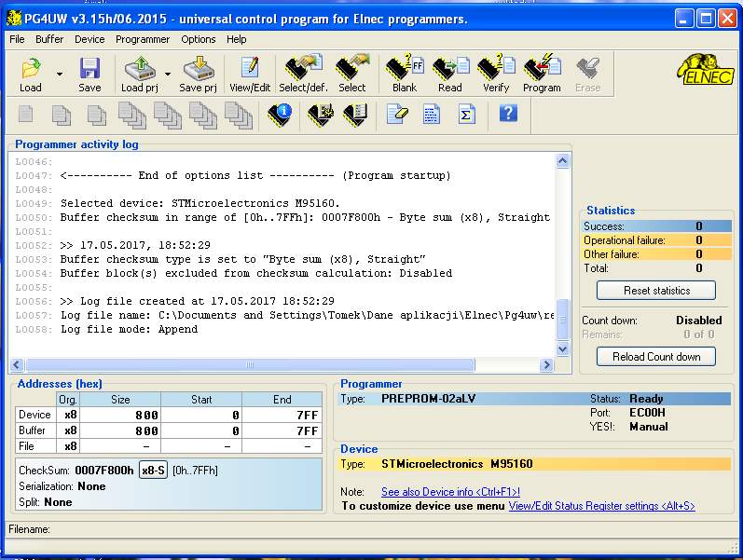The height and width of the screenshot is (560, 743).
Task: Click log horizontal scroll right arrow
Action: pyautogui.click(x=547, y=365)
